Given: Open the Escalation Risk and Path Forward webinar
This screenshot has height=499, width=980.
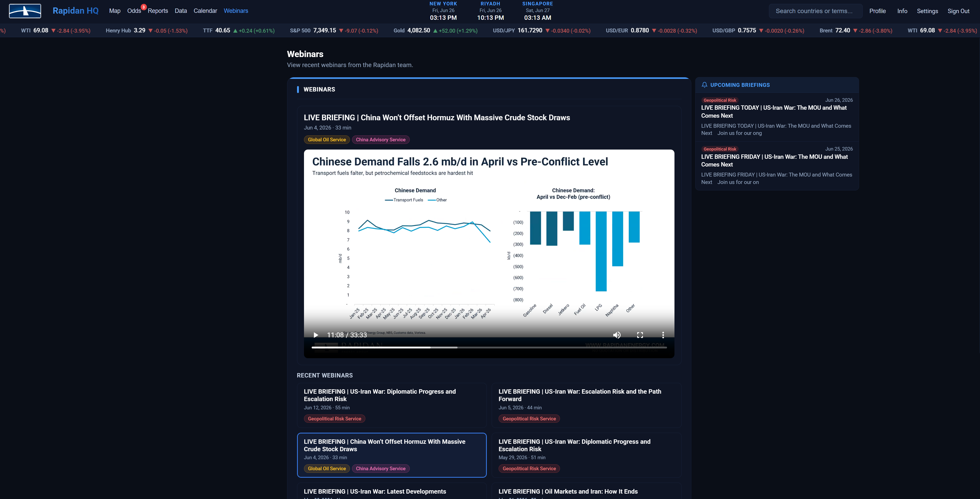Looking at the screenshot, I should 586,405.
